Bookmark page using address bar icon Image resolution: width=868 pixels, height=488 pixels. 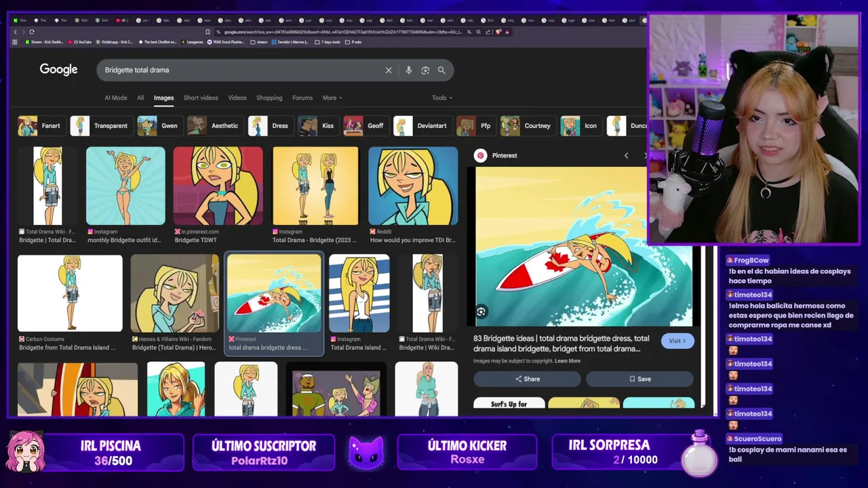click(208, 32)
